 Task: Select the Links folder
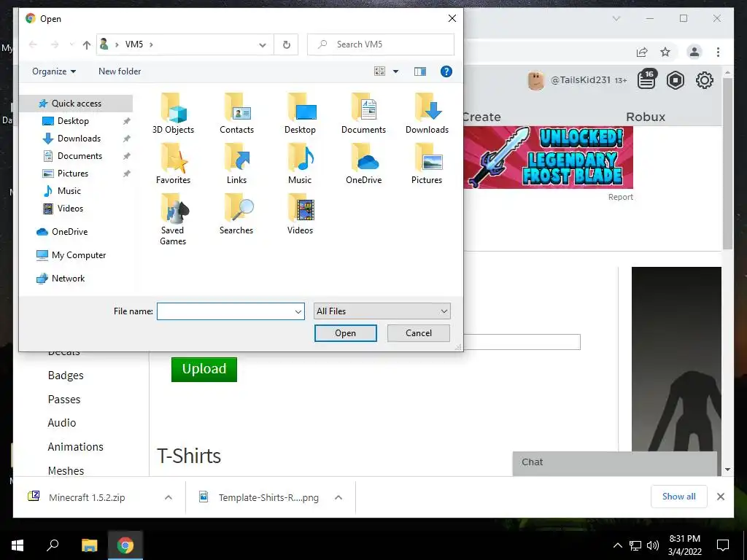click(237, 164)
